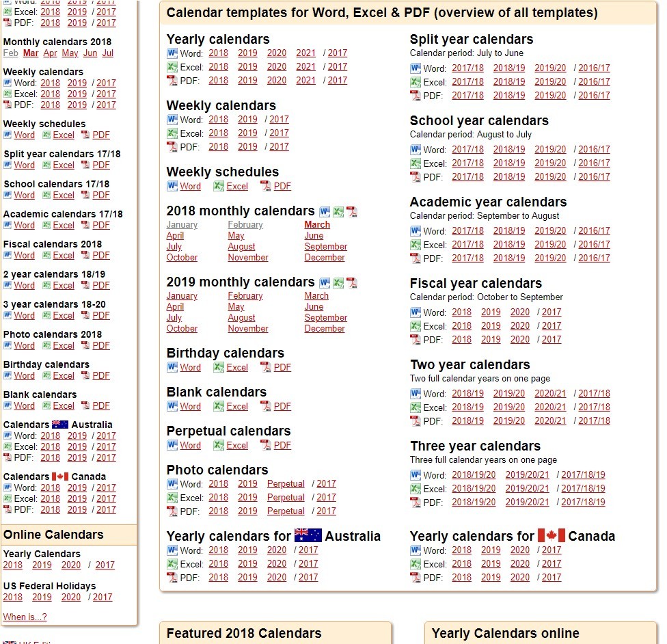The image size is (667, 644).
Task: Open Excel two year calendar 2020/21
Action: coord(550,407)
